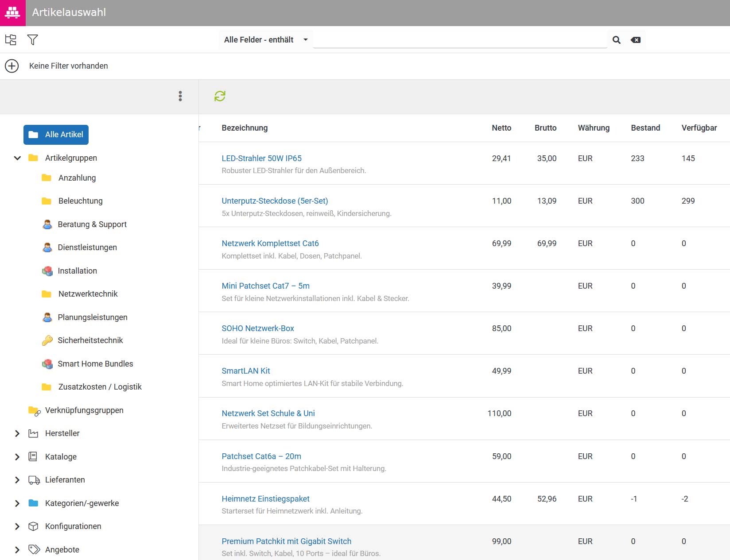This screenshot has height=560, width=730.
Task: Open the three-dot sidebar menu
Action: [180, 97]
